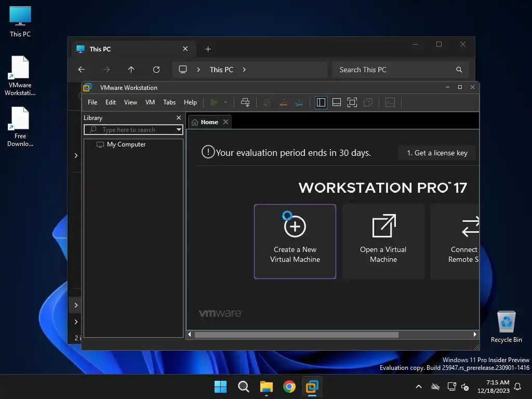Click the Revert to Snapshot toolbar icon
532x399 pixels.
(283, 102)
